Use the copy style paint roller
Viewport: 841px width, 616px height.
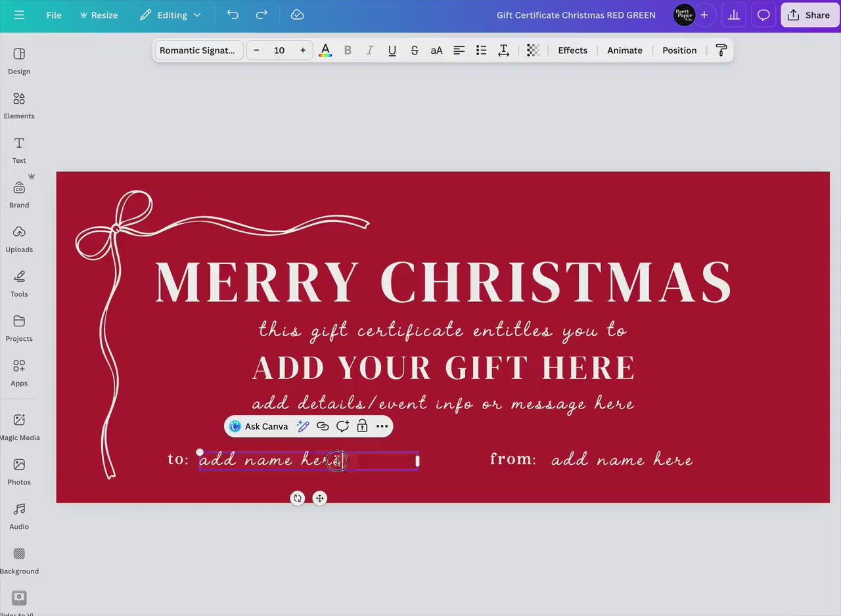click(x=721, y=50)
